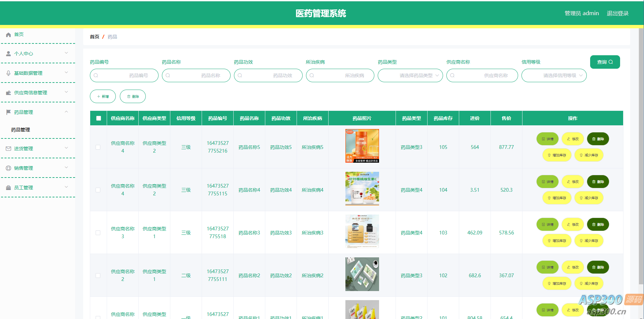Image resolution: width=644 pixels, height=319 pixels.
Task: Click the person icon beside 个人中心
Action: pos(8,54)
